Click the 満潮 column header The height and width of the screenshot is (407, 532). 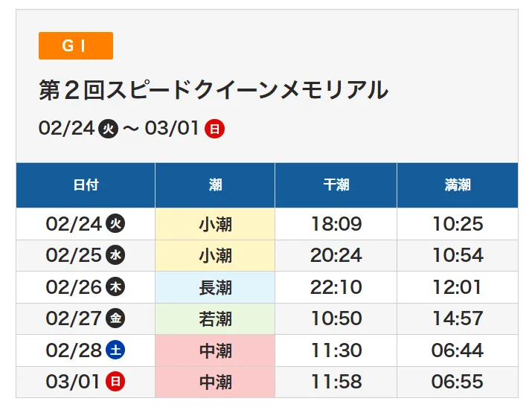point(458,185)
